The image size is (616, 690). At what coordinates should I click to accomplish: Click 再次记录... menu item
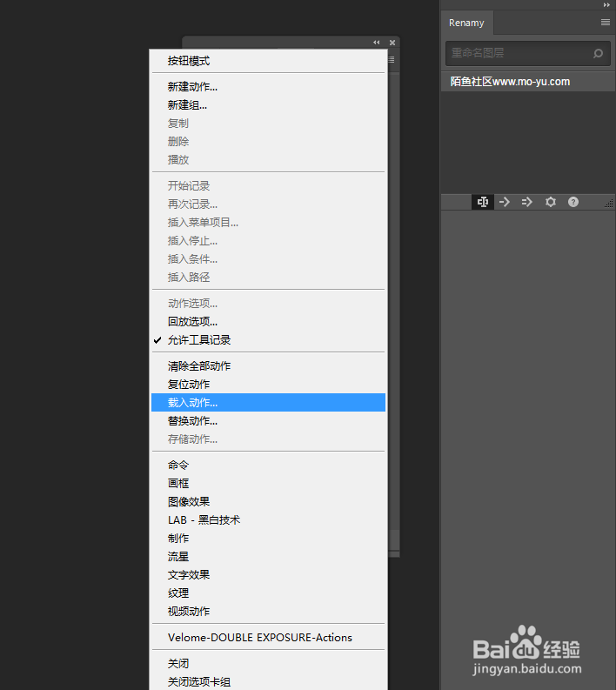point(268,204)
